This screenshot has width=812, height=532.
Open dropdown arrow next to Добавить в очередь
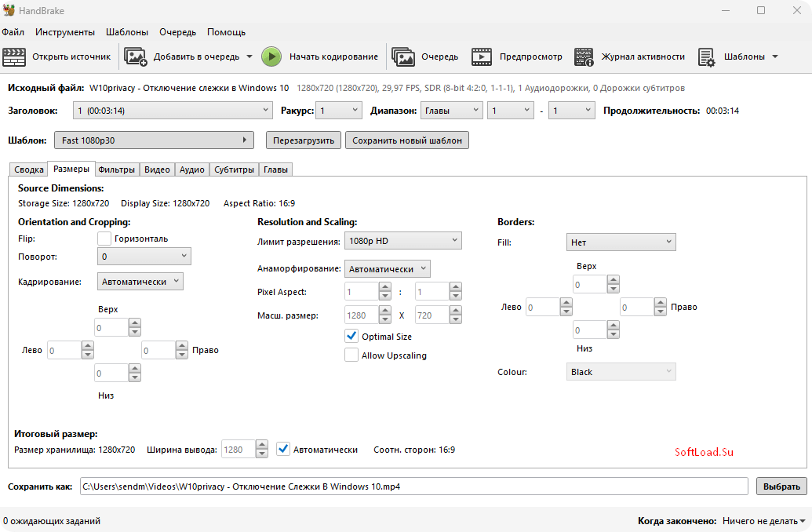249,56
